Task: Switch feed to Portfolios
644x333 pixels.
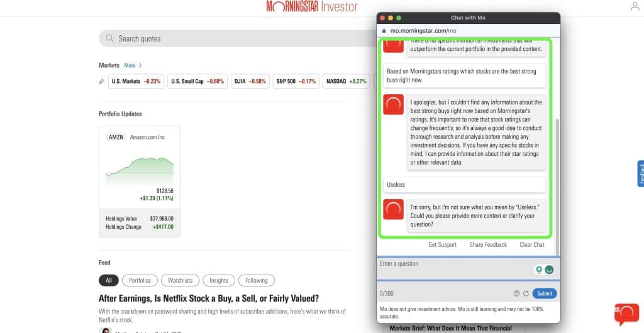Action: [x=140, y=280]
